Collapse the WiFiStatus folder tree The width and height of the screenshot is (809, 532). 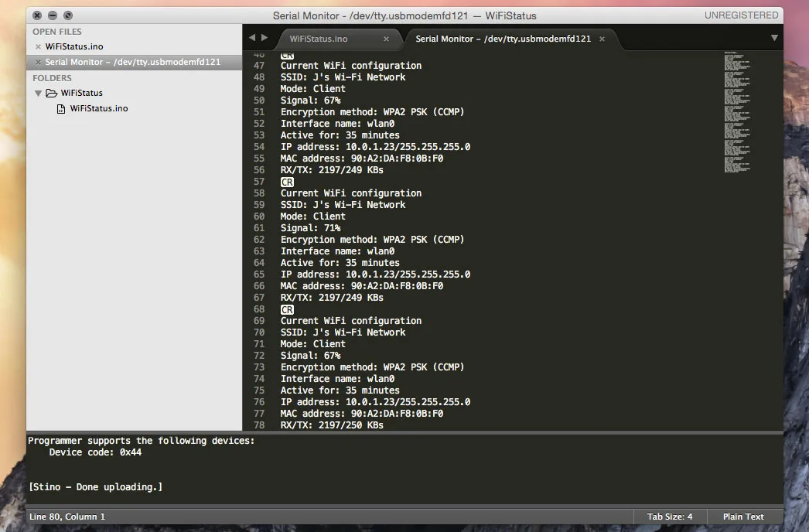(37, 93)
